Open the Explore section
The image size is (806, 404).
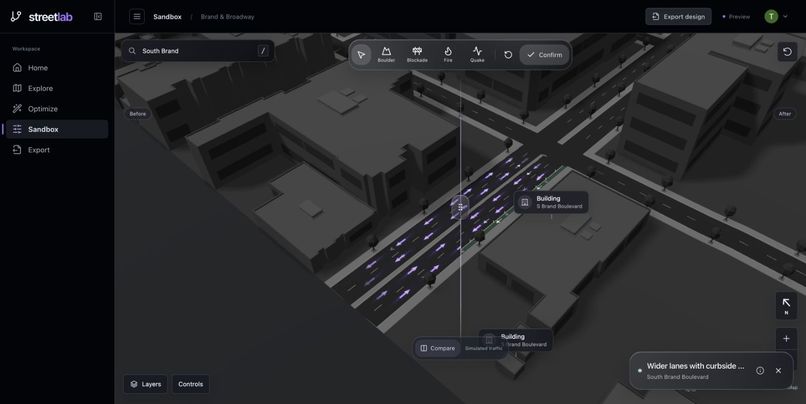click(x=57, y=88)
